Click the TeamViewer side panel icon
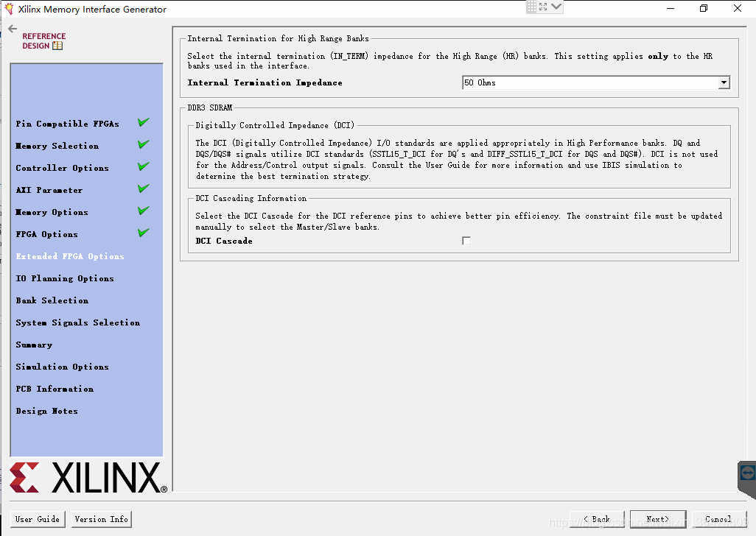756x536 pixels. pos(747,473)
